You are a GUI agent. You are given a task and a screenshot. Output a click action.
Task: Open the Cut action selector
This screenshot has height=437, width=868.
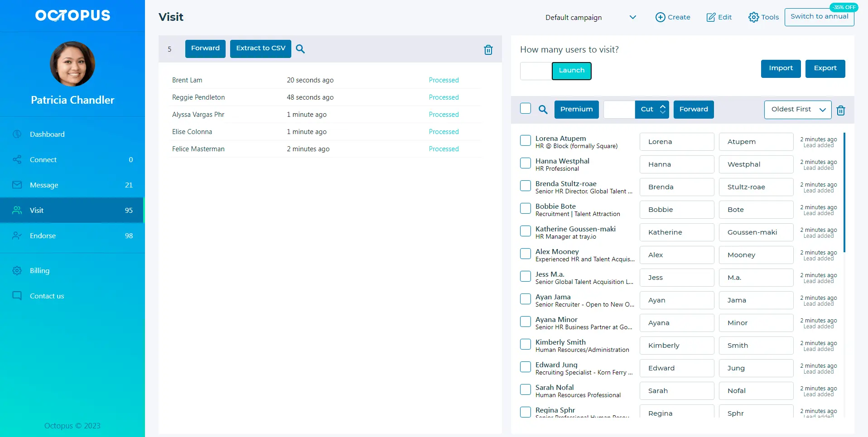tap(652, 110)
